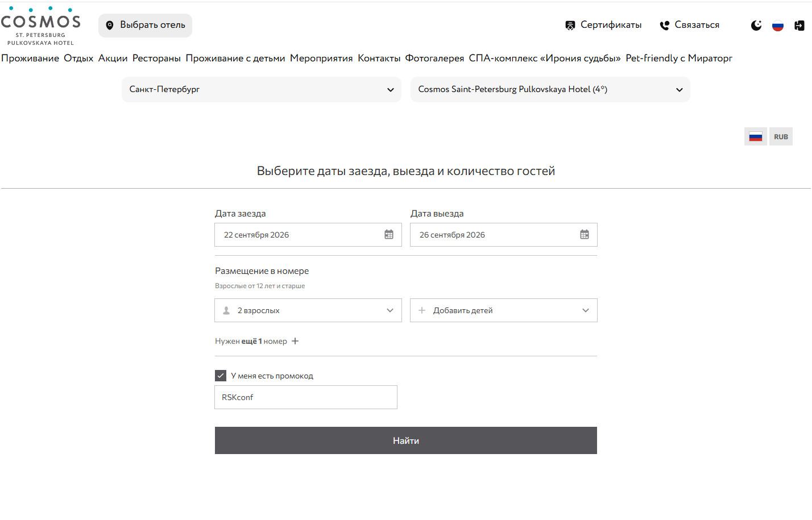Go to the Фотогалерея menu item

[x=434, y=59]
